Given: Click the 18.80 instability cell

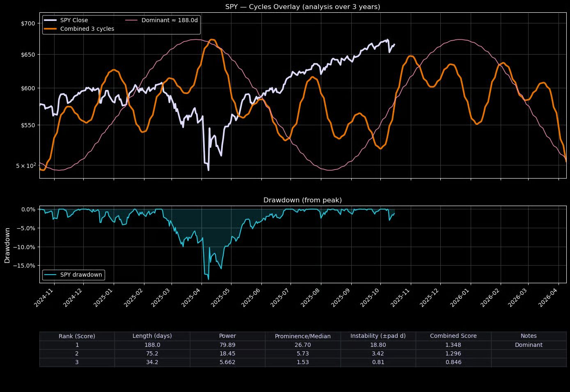Looking at the screenshot, I should point(378,345).
